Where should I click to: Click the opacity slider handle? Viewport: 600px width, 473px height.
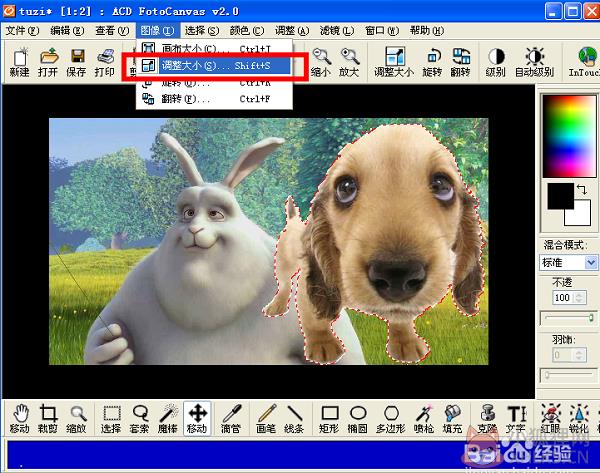click(591, 318)
